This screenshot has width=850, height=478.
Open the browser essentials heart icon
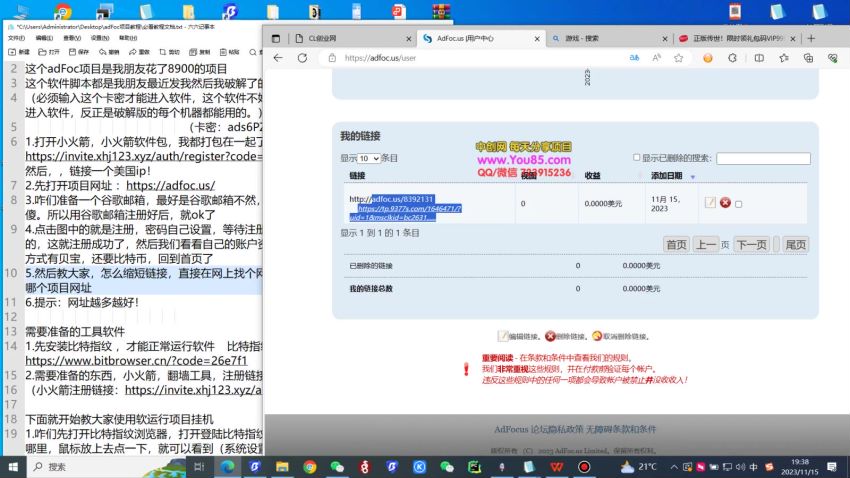pyautogui.click(x=833, y=58)
